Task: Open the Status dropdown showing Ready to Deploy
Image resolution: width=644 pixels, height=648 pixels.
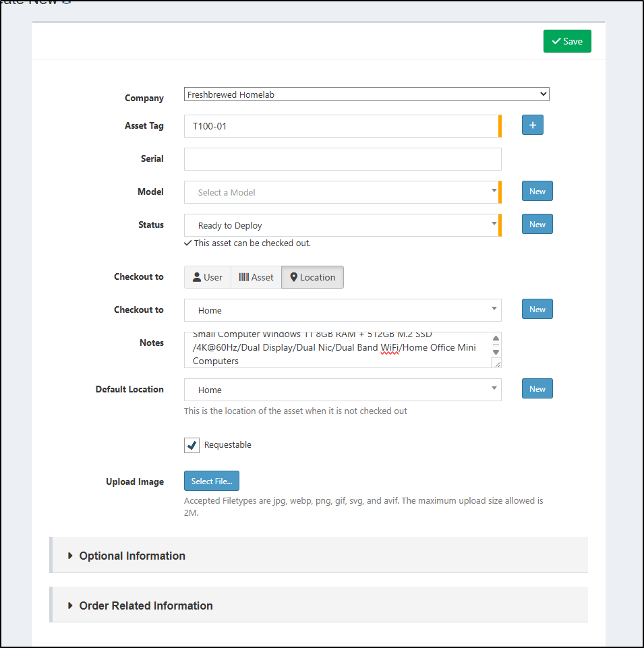Action: [341, 225]
